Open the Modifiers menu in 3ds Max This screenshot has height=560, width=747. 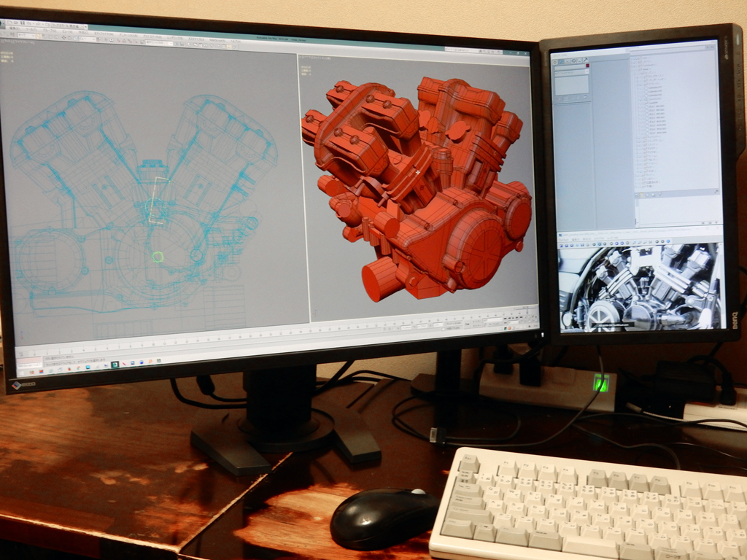point(104,34)
